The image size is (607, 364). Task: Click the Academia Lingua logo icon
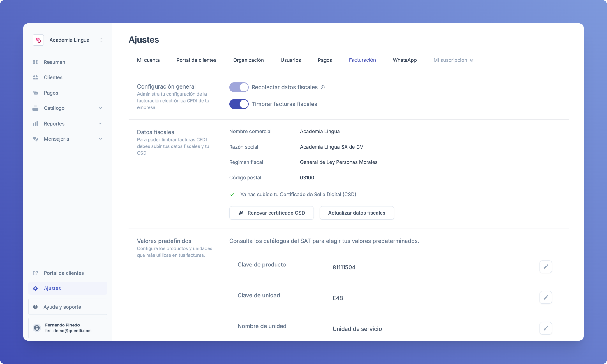tap(38, 40)
